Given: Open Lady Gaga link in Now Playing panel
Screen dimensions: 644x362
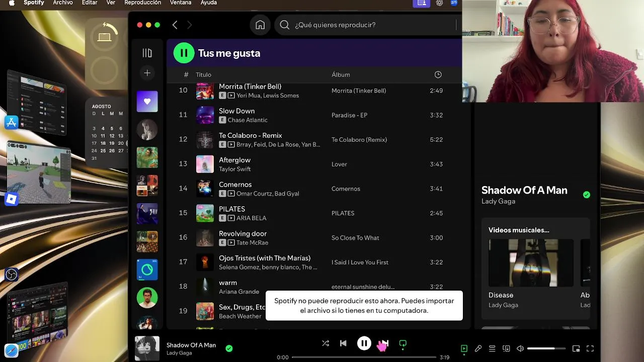Looking at the screenshot, I should point(498,201).
